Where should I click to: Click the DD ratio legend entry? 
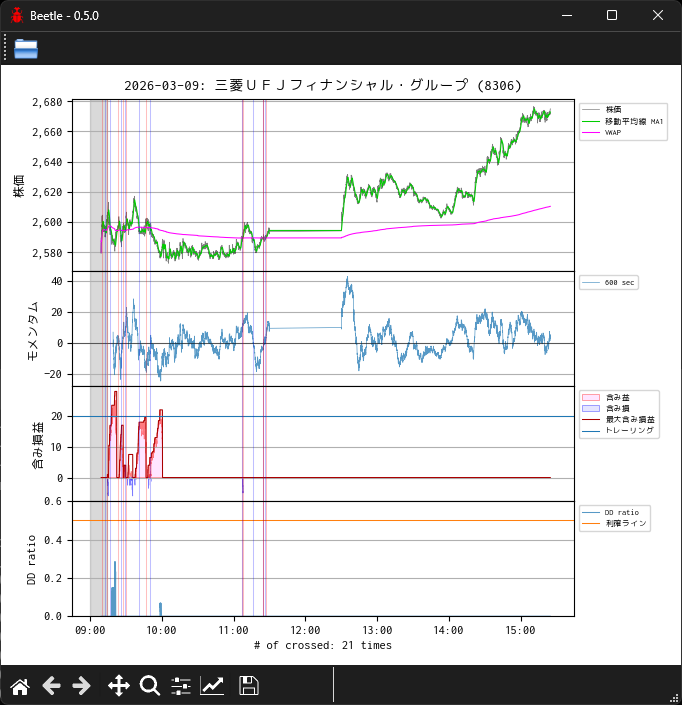click(611, 513)
